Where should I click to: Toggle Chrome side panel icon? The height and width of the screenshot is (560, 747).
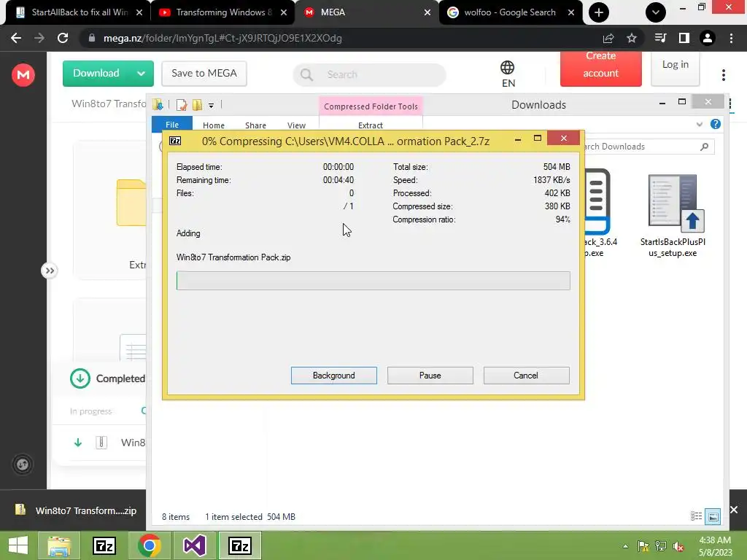[x=684, y=38]
